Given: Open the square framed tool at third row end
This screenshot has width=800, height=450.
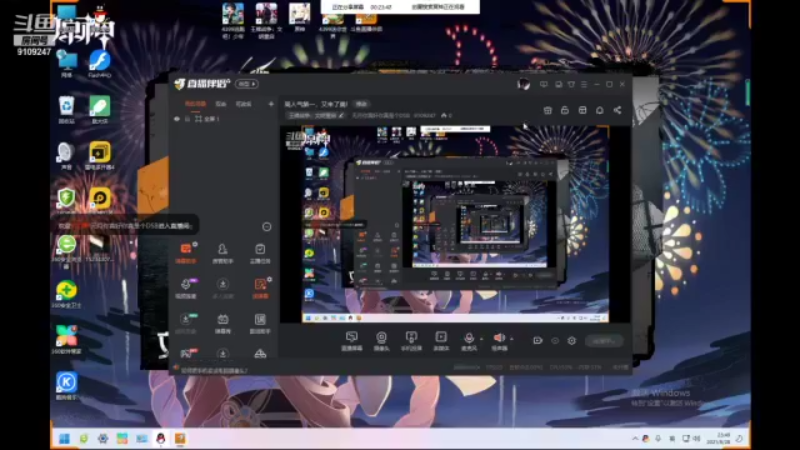Looking at the screenshot, I should [x=260, y=323].
